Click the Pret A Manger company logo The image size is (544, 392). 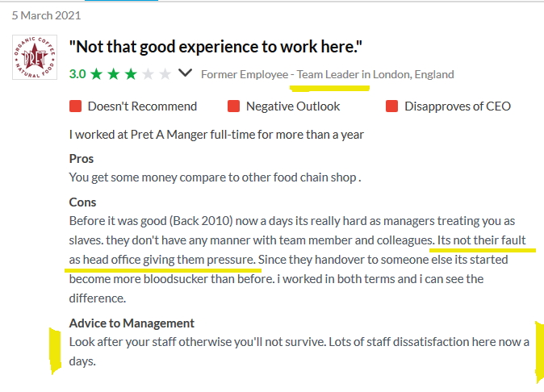pos(35,57)
